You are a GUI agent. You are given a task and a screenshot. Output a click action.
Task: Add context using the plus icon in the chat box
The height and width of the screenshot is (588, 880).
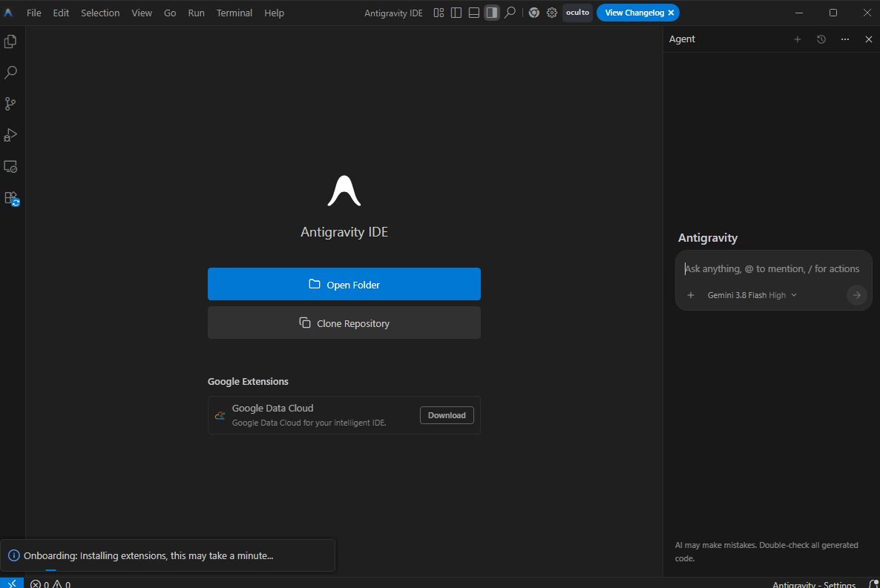click(x=691, y=295)
